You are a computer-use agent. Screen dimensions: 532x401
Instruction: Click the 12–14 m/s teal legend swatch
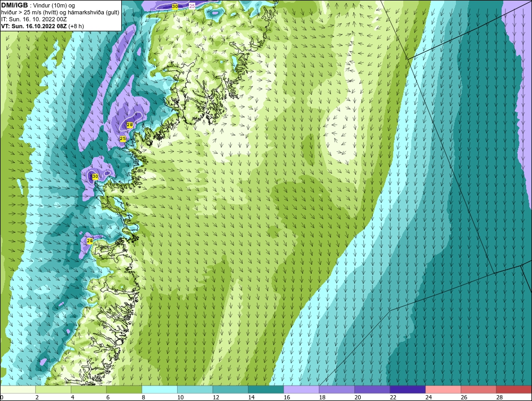tap(230, 389)
